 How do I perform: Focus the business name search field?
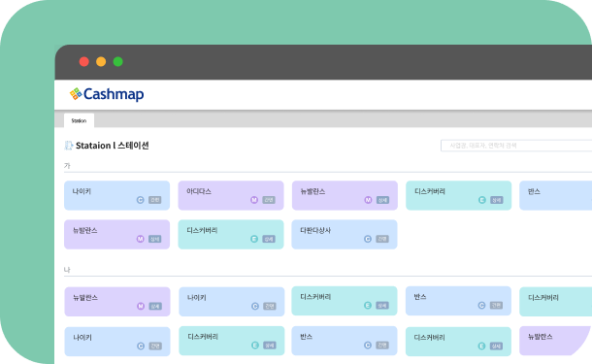[x=516, y=146]
